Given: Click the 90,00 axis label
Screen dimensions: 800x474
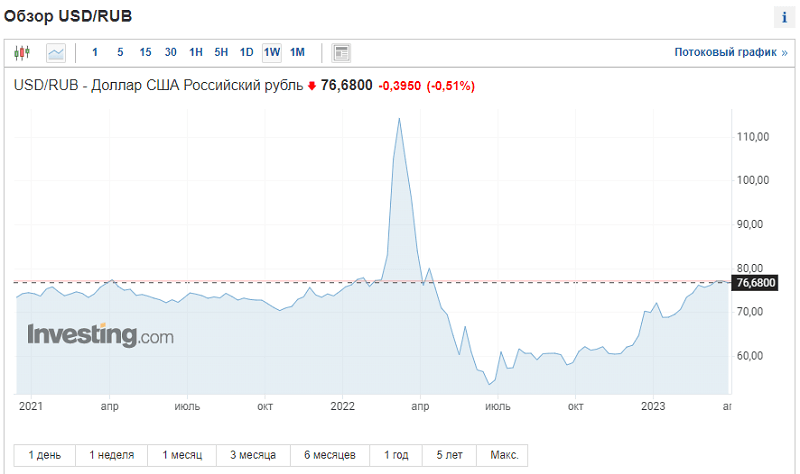Looking at the screenshot, I should point(749,224).
